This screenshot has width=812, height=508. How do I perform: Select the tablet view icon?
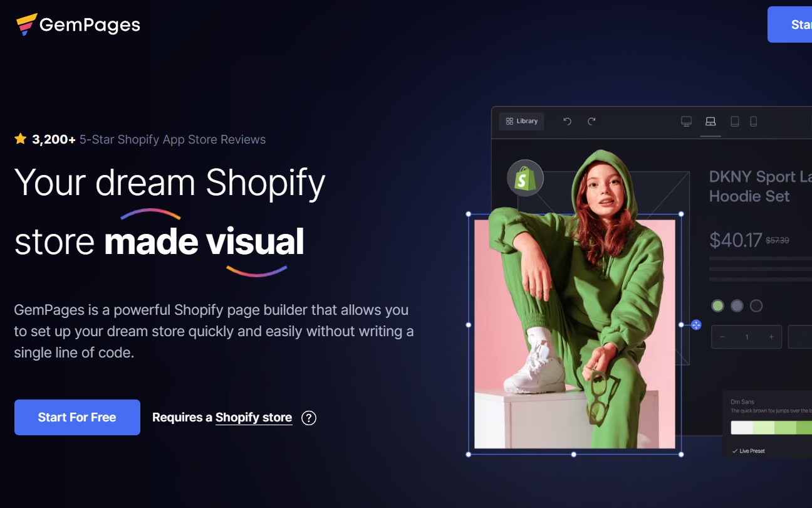click(734, 121)
